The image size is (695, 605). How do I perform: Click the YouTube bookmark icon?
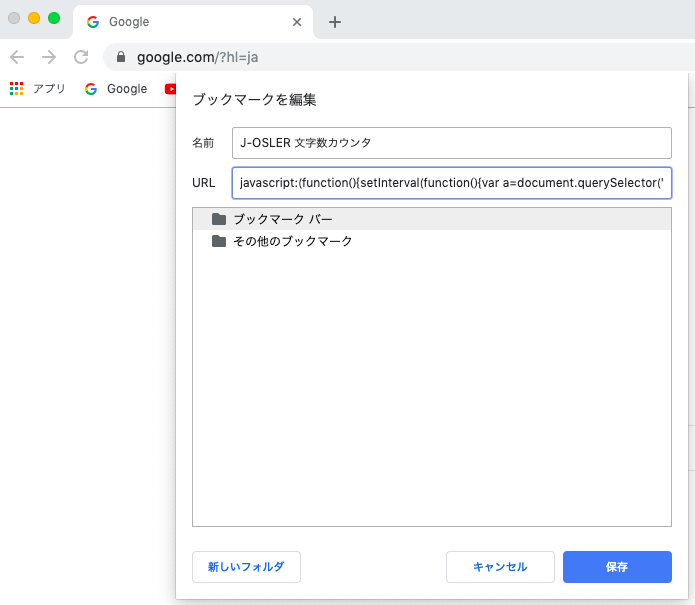[170, 89]
